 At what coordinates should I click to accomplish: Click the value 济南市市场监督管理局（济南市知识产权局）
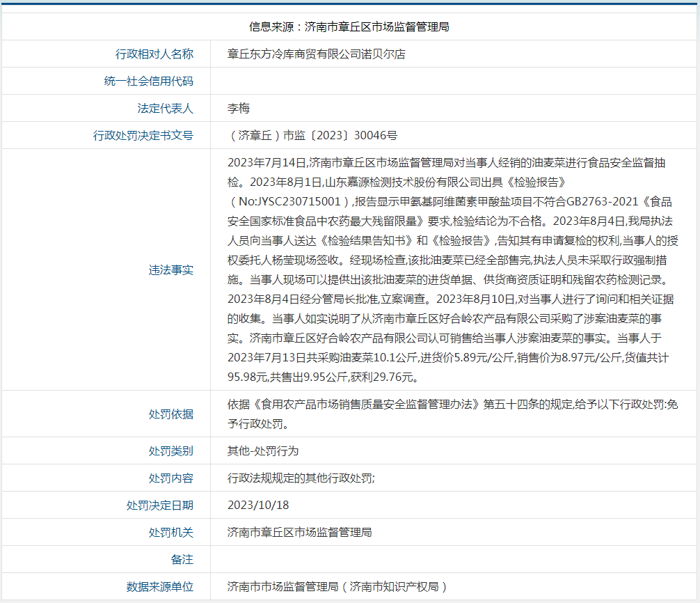[337, 587]
